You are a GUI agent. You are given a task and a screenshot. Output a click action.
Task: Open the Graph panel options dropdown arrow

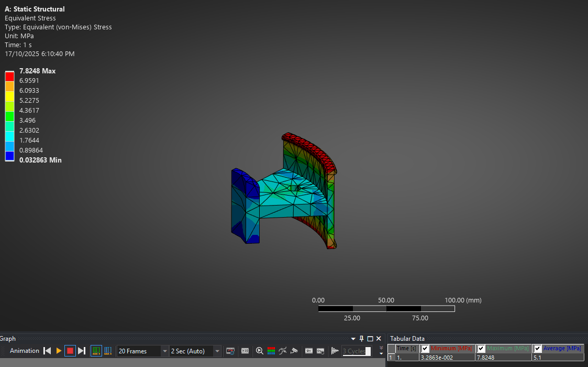tap(353, 339)
